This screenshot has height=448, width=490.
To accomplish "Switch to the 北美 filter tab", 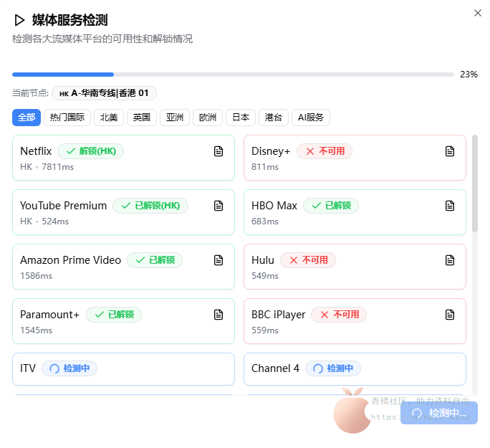I will pos(109,118).
